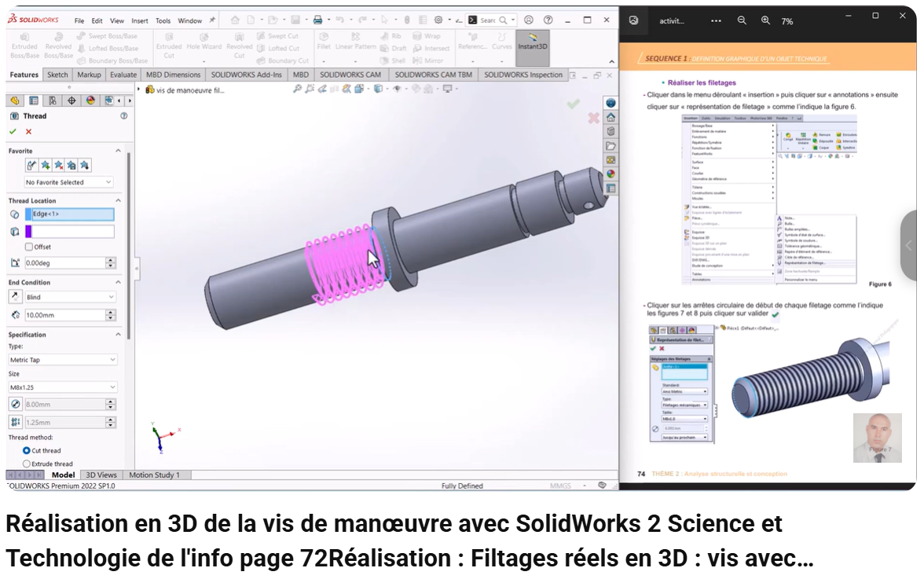924x579 pixels.
Task: Open the more options ellipsis in PDF viewer
Action: [x=716, y=20]
